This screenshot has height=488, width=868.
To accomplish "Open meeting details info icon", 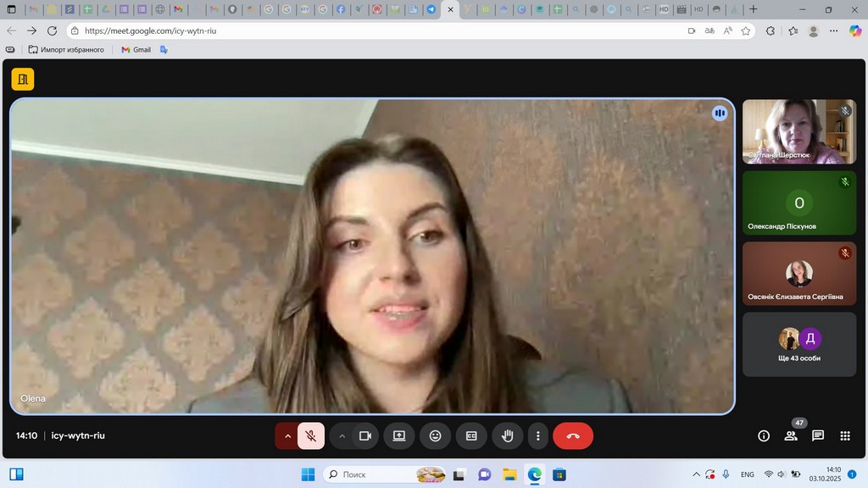I will click(x=764, y=435).
